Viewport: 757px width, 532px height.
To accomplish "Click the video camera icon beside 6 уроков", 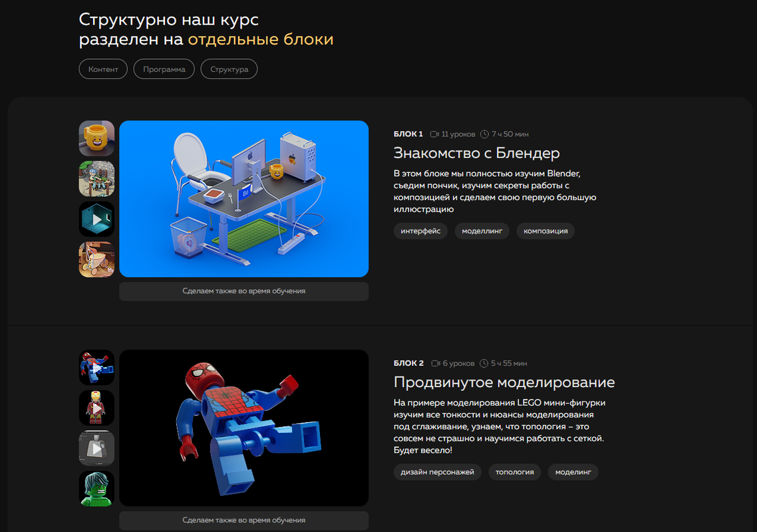I will (436, 364).
